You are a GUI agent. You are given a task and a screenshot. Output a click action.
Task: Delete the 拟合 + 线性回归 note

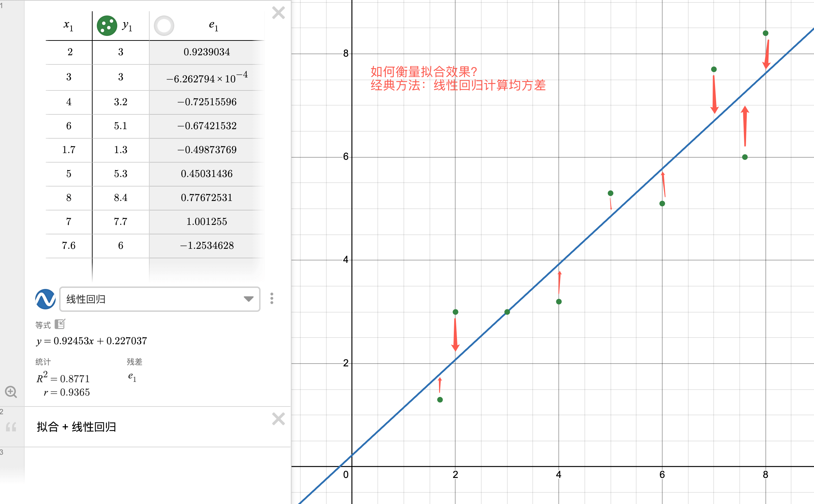tap(278, 419)
